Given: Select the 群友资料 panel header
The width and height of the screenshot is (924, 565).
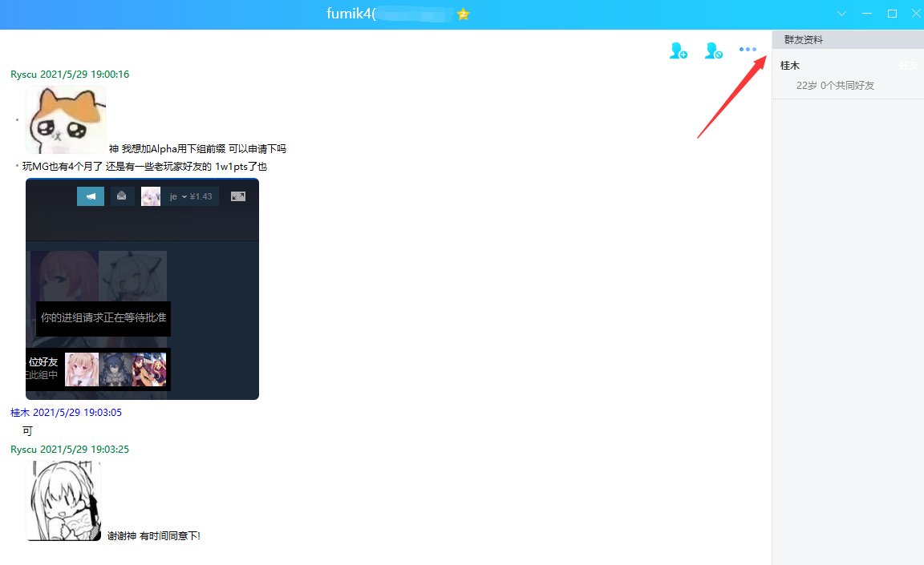Looking at the screenshot, I should pos(804,40).
